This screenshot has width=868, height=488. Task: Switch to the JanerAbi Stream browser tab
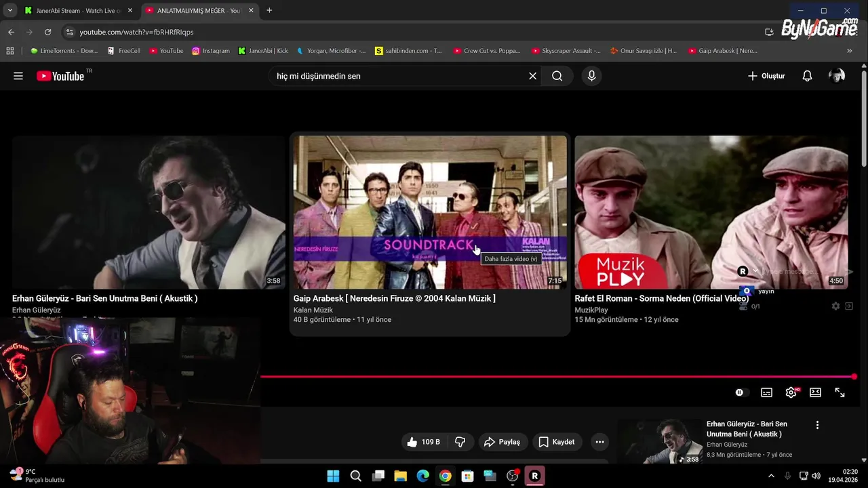click(79, 11)
